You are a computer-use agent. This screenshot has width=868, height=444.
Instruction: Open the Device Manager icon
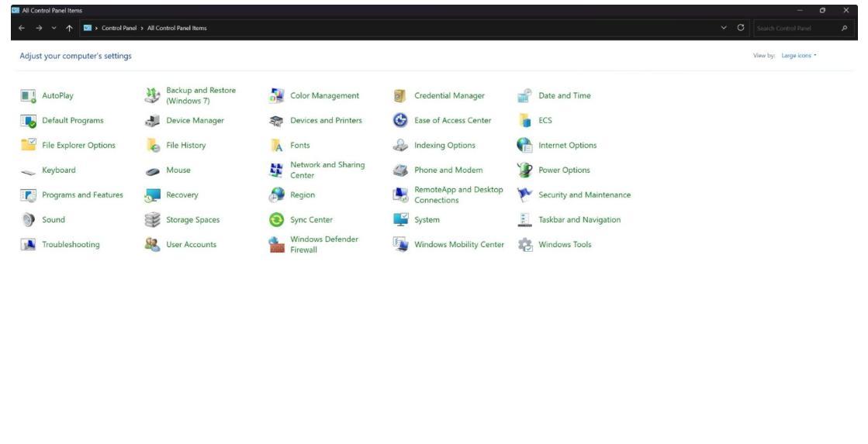[152, 121]
